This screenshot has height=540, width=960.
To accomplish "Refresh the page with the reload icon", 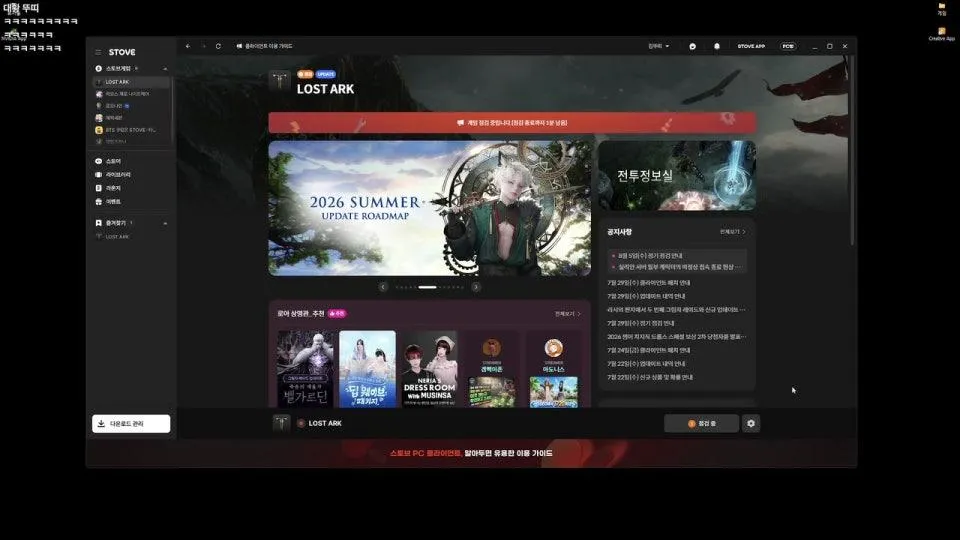I will point(218,47).
